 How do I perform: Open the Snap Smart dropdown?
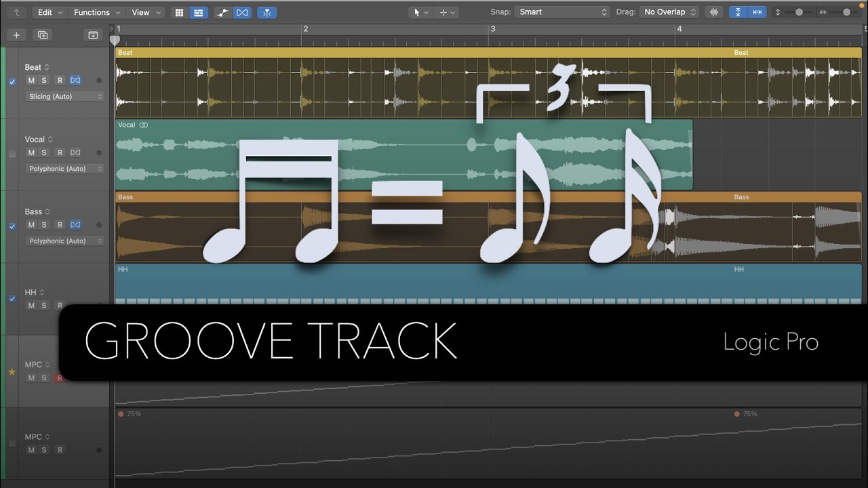(x=562, y=12)
